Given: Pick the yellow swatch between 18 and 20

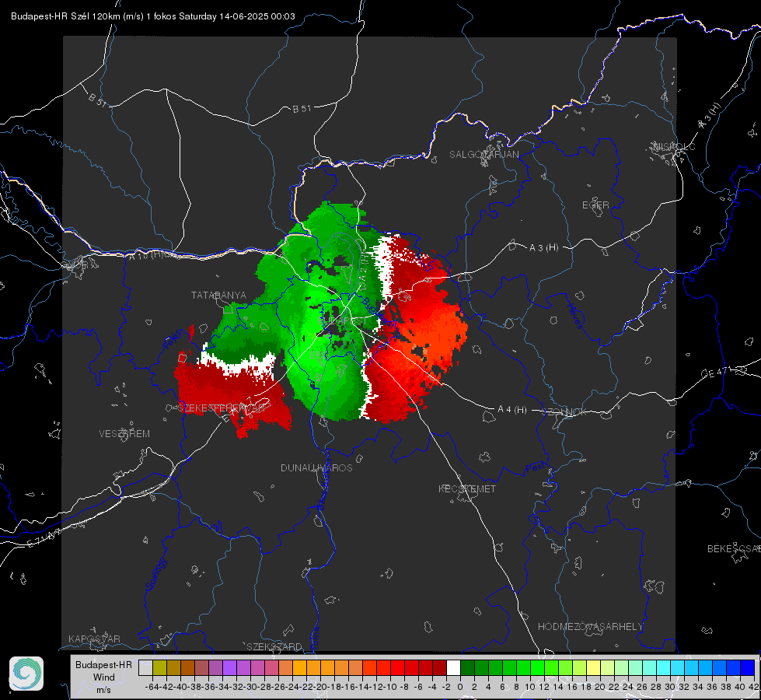Looking at the screenshot, I should [x=594, y=667].
